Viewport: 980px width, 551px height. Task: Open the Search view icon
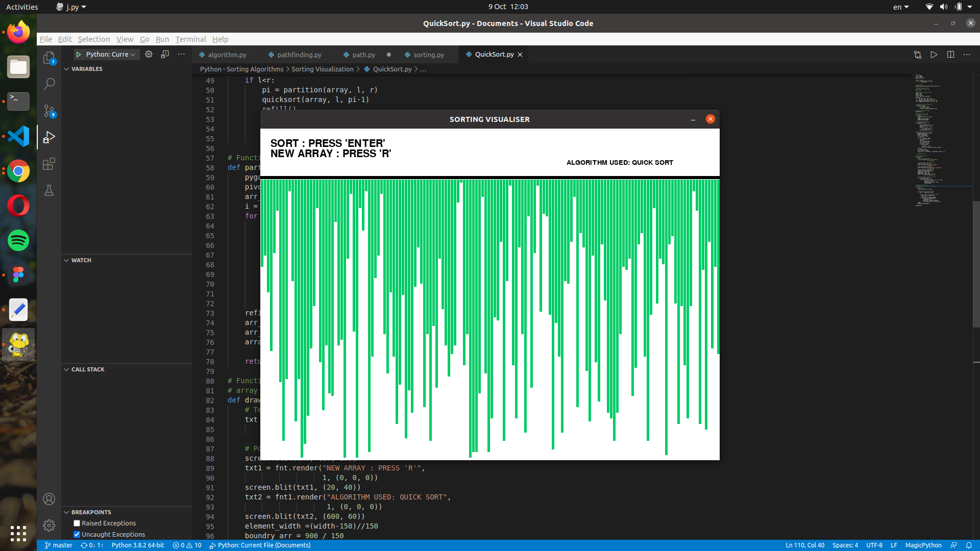click(49, 84)
